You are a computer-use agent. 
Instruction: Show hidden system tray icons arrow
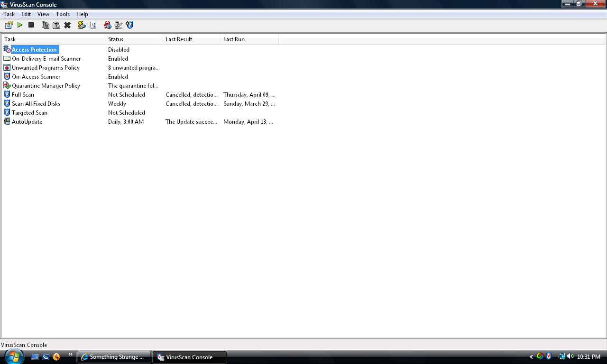pos(531,357)
